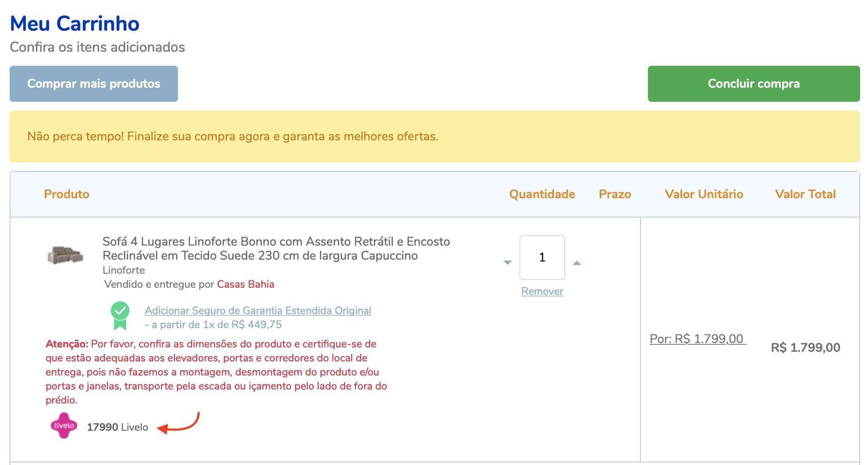Click the 17990 Livelo points text
The width and height of the screenshot is (868, 465).
(x=117, y=427)
